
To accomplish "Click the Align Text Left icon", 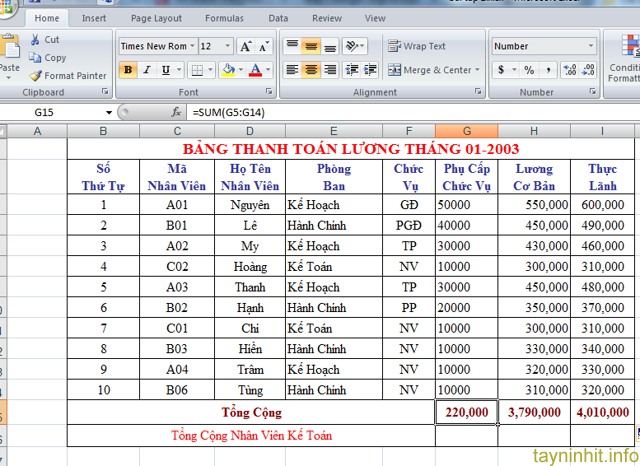I will (292, 70).
